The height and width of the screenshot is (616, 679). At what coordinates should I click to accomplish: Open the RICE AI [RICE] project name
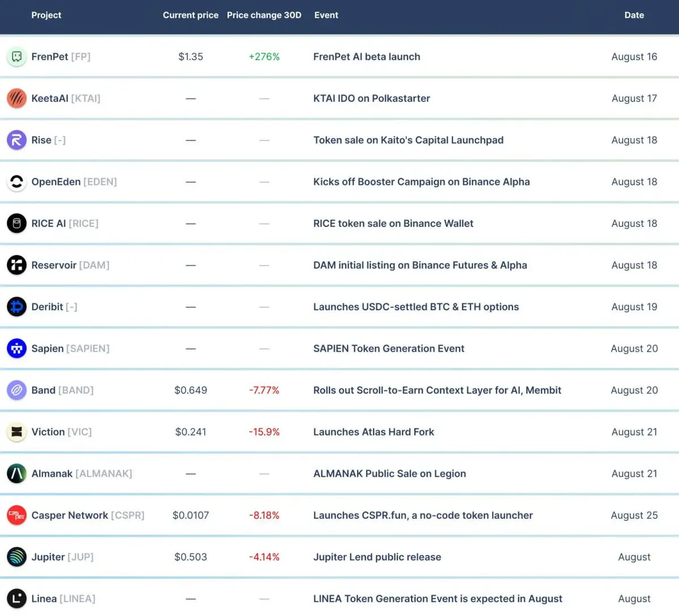click(65, 224)
